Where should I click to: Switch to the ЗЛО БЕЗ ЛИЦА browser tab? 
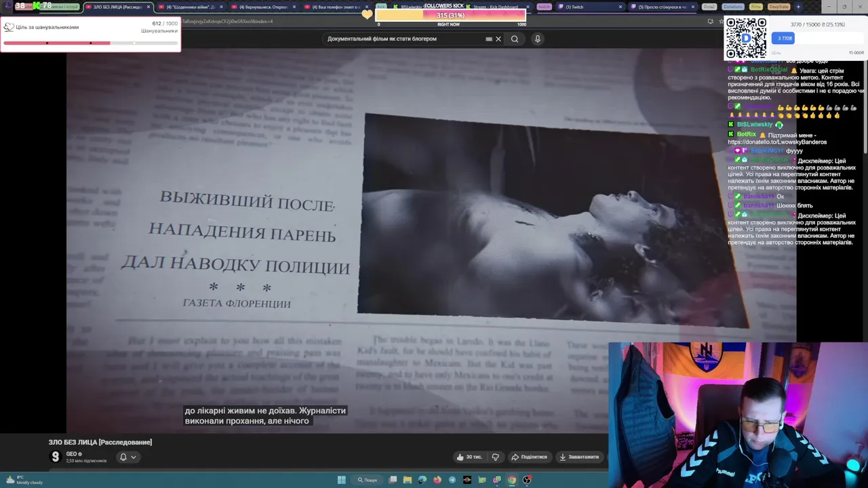tap(117, 7)
